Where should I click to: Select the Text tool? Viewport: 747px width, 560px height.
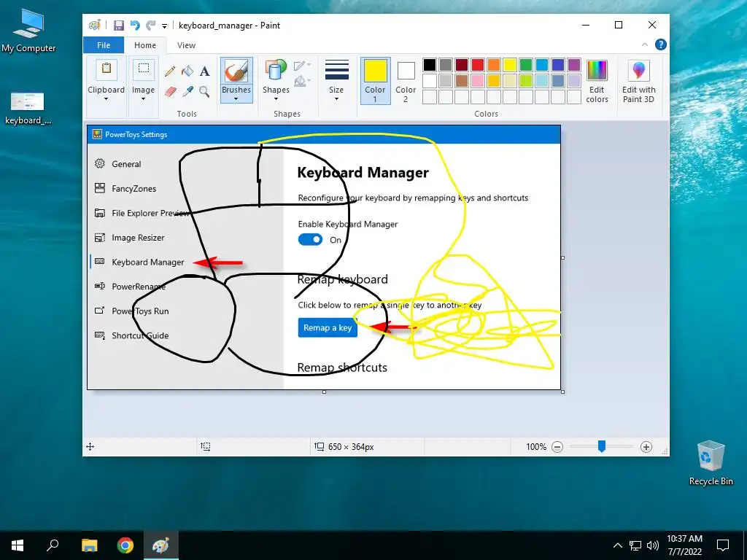[205, 71]
